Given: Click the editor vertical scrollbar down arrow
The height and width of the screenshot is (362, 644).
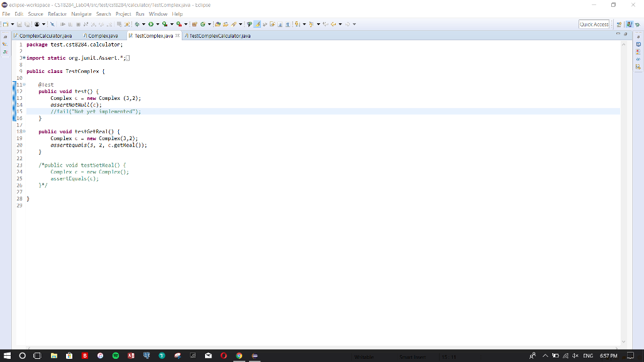Looking at the screenshot, I should (623, 341).
